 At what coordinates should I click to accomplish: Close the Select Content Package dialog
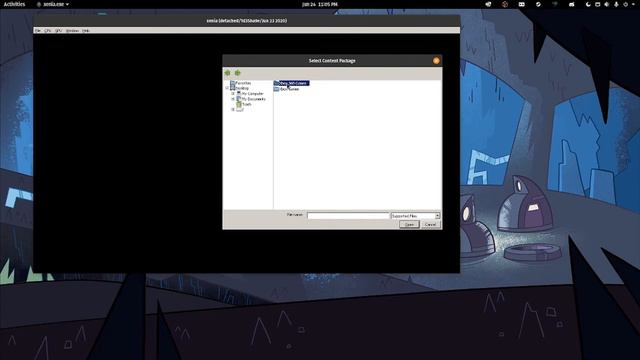pyautogui.click(x=436, y=61)
